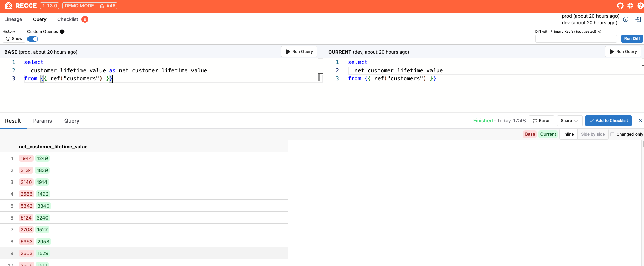Click the 1.13.0 version badge
The image size is (644, 266).
pyautogui.click(x=50, y=6)
